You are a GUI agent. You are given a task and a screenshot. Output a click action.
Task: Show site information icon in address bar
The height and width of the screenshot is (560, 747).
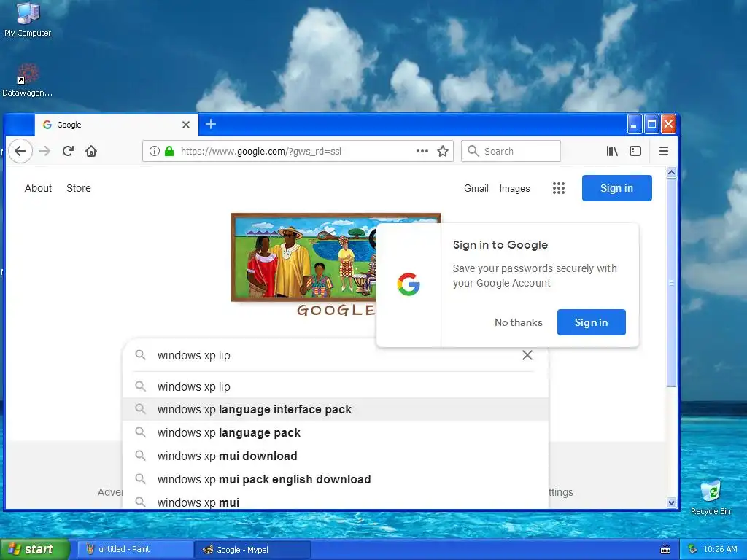[x=155, y=152]
